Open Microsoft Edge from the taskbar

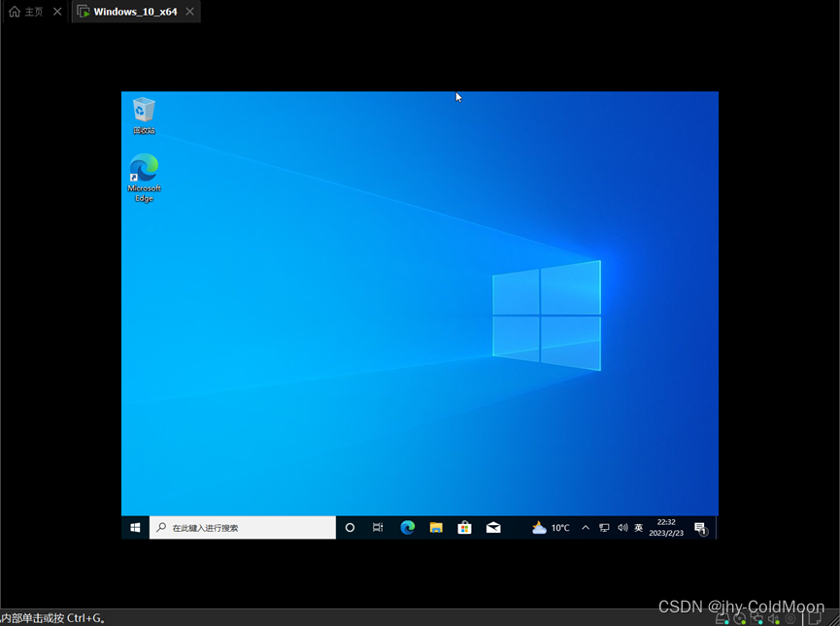tap(408, 527)
